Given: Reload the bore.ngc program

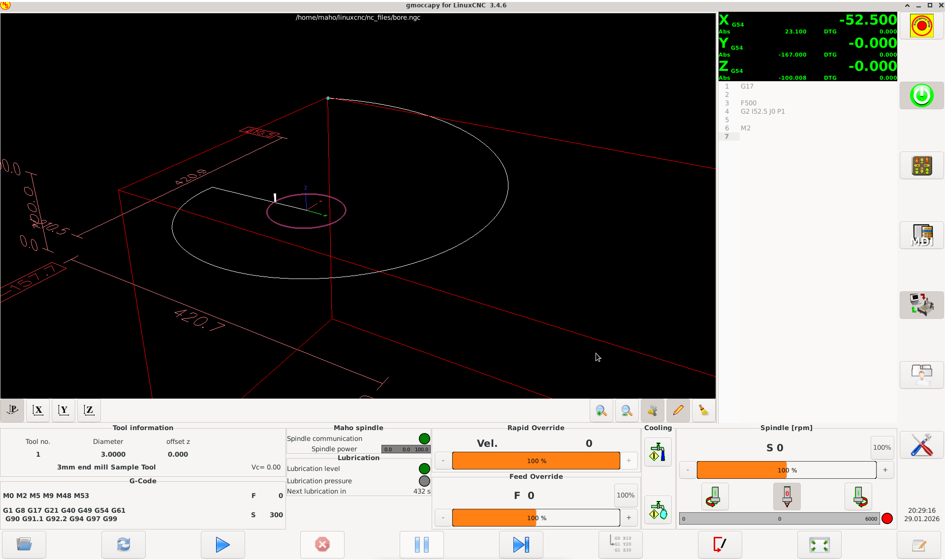Looking at the screenshot, I should coord(124,545).
